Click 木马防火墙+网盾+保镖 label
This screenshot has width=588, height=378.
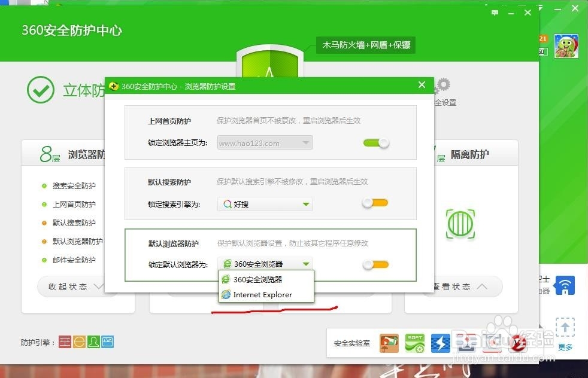coord(366,45)
